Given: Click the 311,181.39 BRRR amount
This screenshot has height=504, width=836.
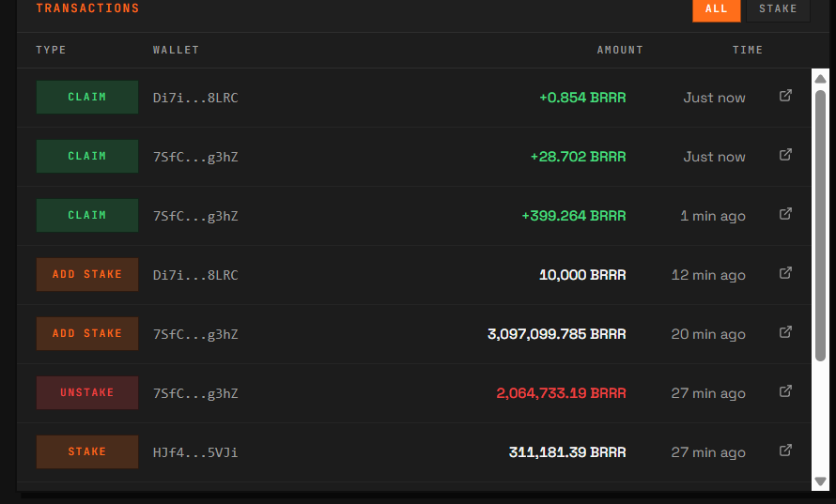Looking at the screenshot, I should (567, 452).
